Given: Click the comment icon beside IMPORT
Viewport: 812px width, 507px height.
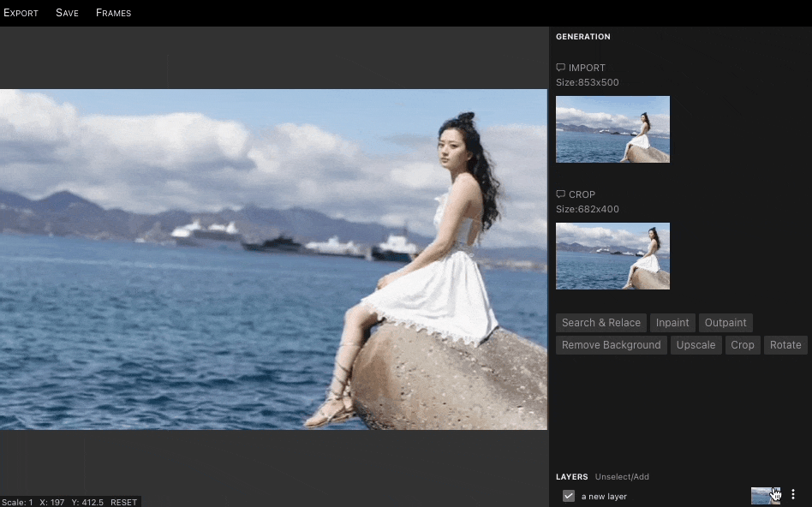Looking at the screenshot, I should click(561, 68).
